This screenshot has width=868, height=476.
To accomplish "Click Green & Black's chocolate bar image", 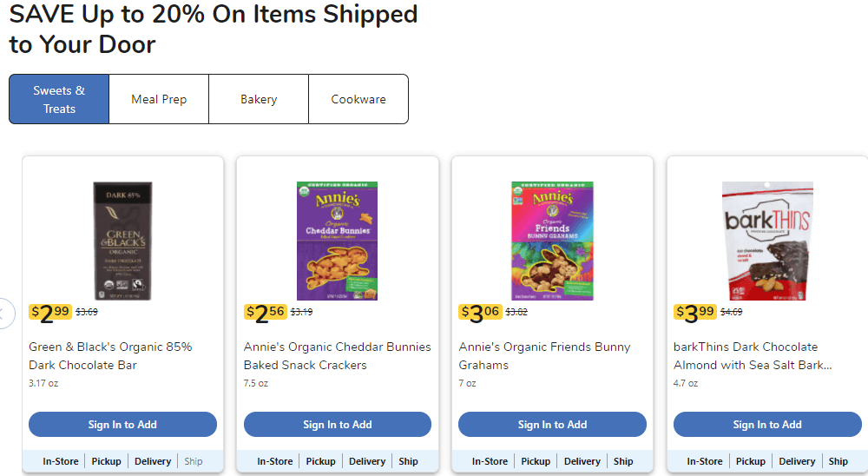I will click(122, 241).
